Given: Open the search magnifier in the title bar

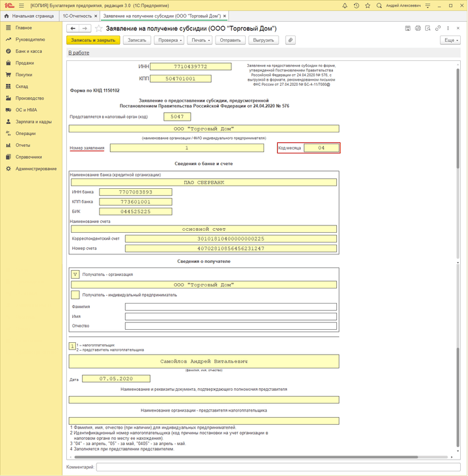Looking at the screenshot, I should tap(378, 5).
